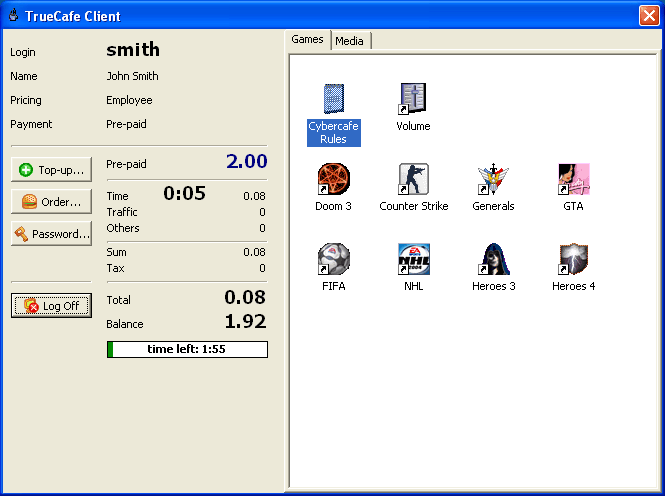Image resolution: width=665 pixels, height=496 pixels.
Task: Launch the Doom 3 game icon
Action: [333, 180]
